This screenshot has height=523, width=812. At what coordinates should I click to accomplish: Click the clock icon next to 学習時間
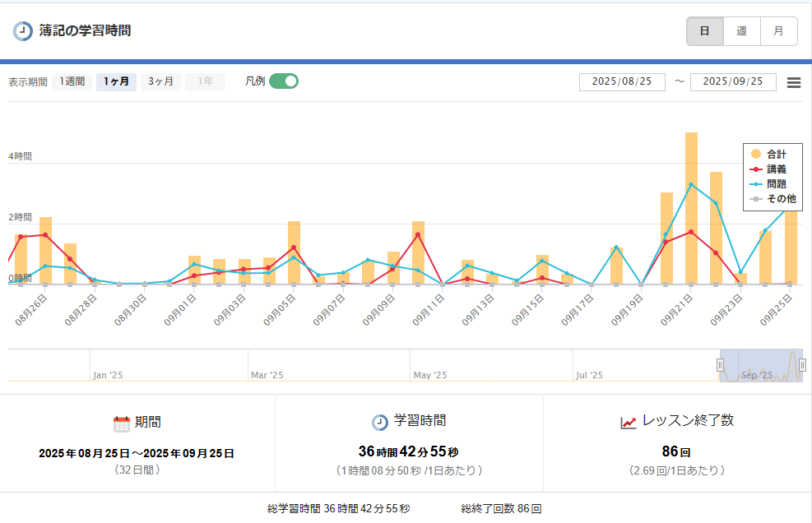coord(380,422)
